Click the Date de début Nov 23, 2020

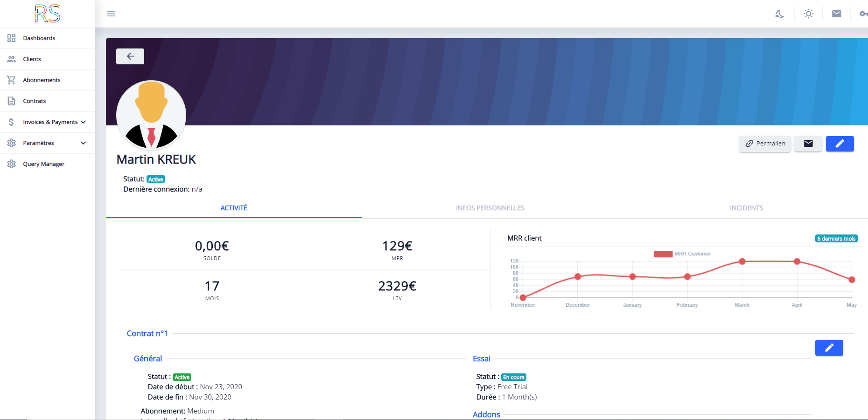coord(195,387)
